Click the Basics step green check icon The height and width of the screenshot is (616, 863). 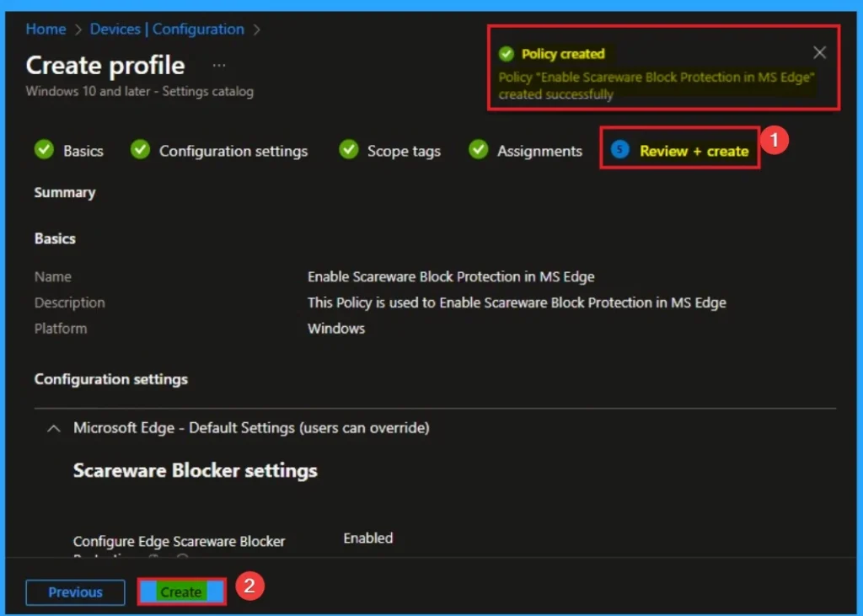click(44, 149)
